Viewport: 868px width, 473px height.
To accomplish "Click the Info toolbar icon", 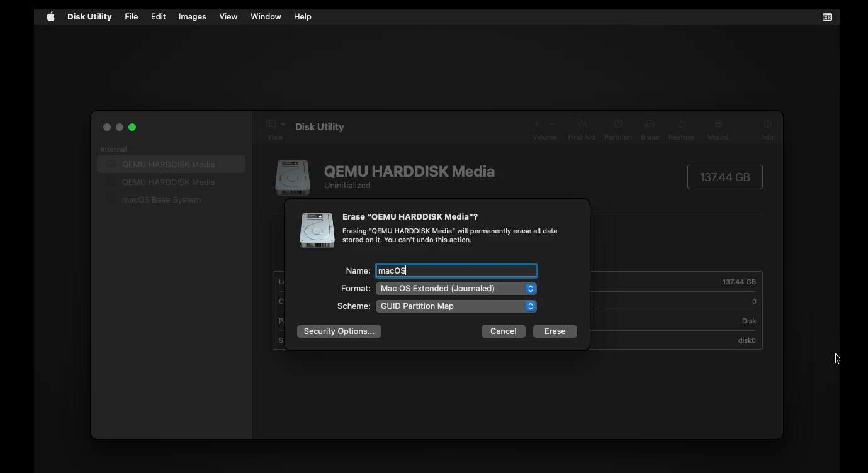I will (767, 125).
